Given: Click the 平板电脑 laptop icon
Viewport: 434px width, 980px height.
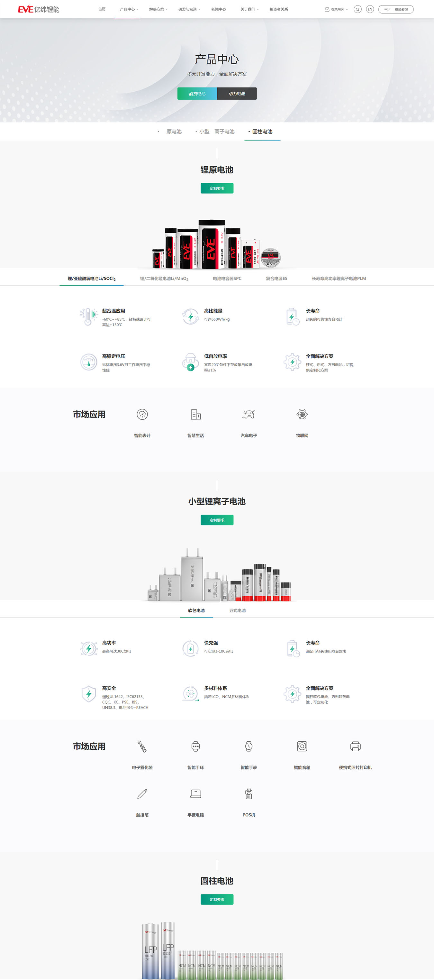Looking at the screenshot, I should coord(195,793).
